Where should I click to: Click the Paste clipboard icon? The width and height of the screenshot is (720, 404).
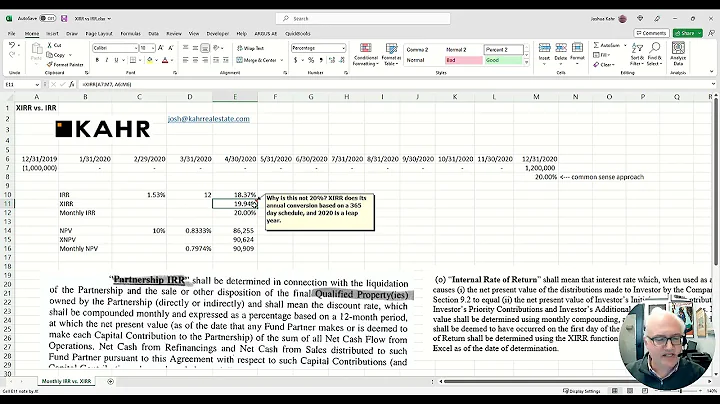[x=36, y=48]
